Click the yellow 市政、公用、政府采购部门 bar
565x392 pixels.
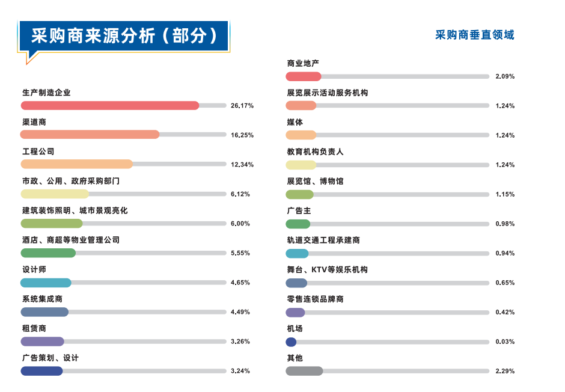[55, 194]
